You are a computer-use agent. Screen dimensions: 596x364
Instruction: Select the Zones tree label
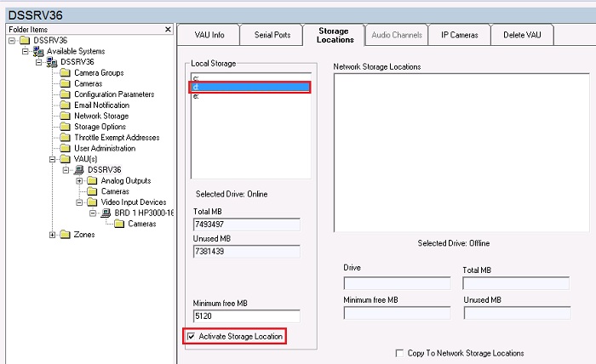point(84,235)
